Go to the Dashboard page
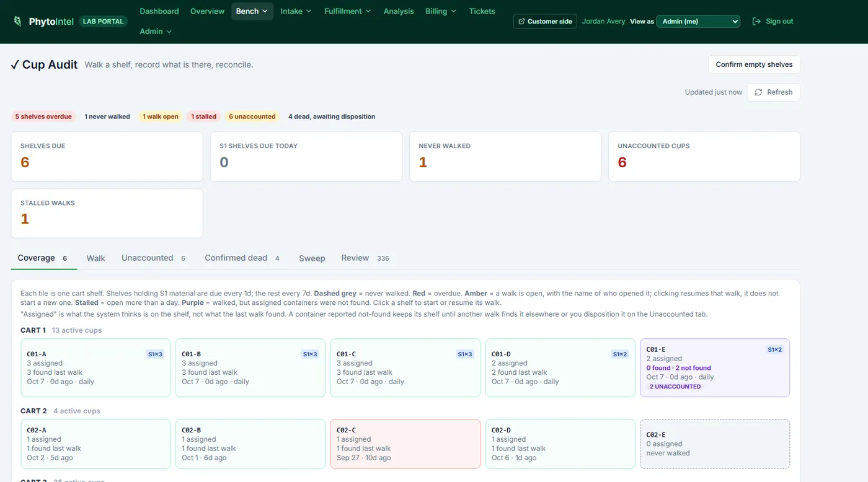This screenshot has height=482, width=868. 159,11
